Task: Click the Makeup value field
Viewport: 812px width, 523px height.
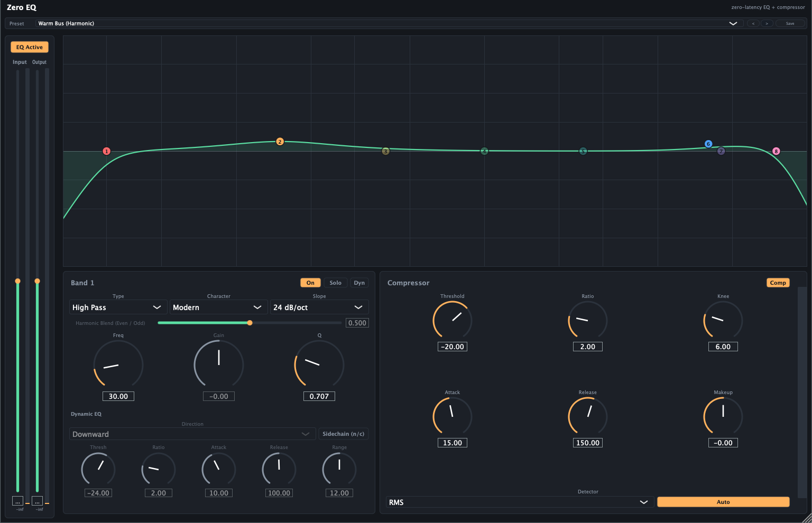Action: pos(723,443)
